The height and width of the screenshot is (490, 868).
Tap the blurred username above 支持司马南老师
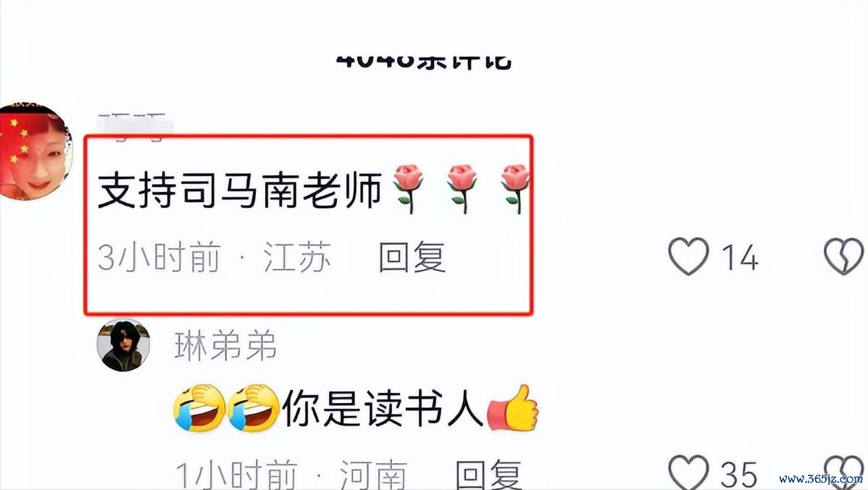[x=133, y=125]
